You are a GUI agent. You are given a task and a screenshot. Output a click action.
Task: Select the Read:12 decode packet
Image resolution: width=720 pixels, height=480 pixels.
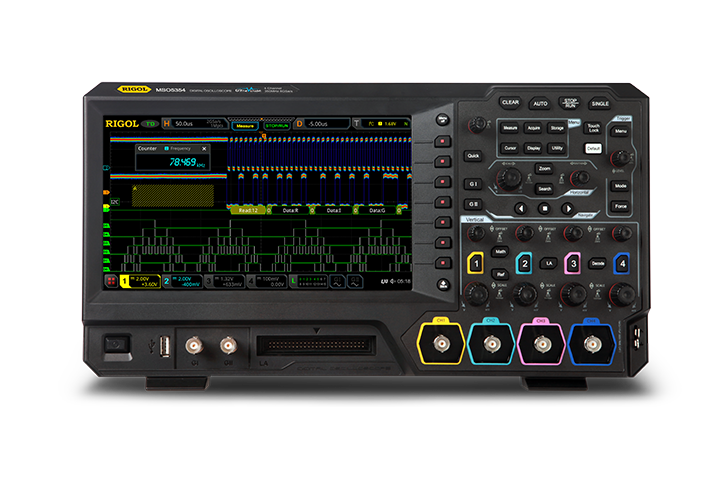coord(248,210)
